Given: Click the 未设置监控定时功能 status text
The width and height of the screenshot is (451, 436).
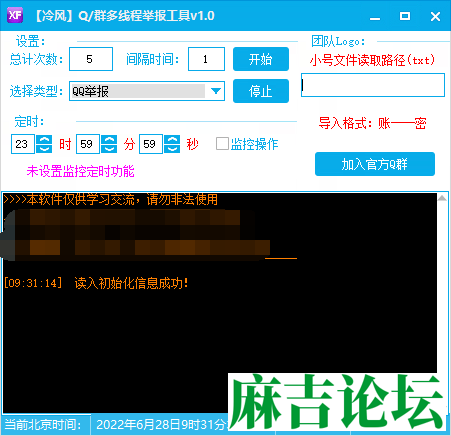Looking at the screenshot, I should tap(80, 171).
